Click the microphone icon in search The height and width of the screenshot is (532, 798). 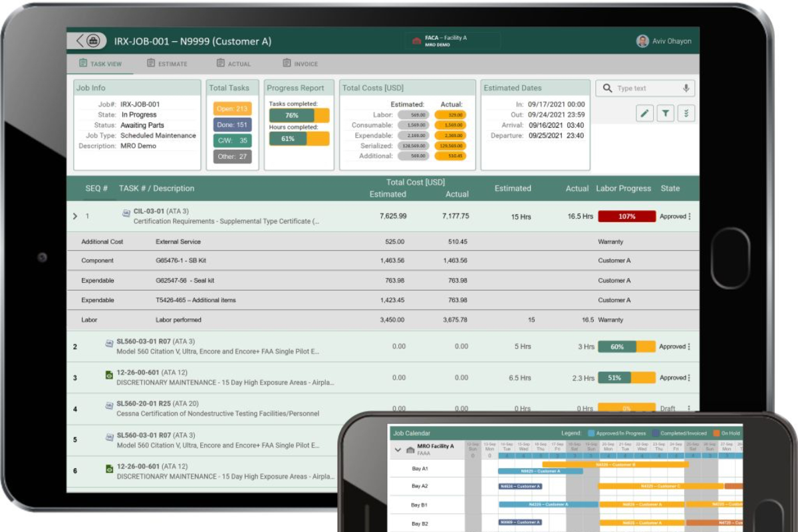click(686, 88)
